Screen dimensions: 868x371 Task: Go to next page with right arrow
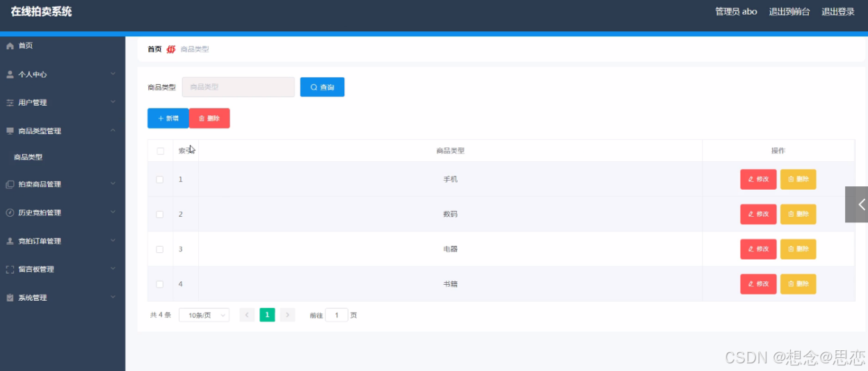[288, 315]
